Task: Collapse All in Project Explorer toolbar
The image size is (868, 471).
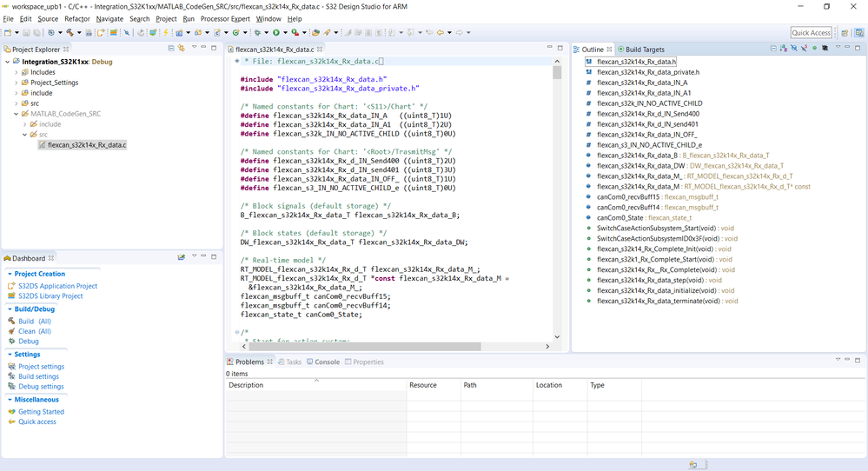Action: [171, 50]
